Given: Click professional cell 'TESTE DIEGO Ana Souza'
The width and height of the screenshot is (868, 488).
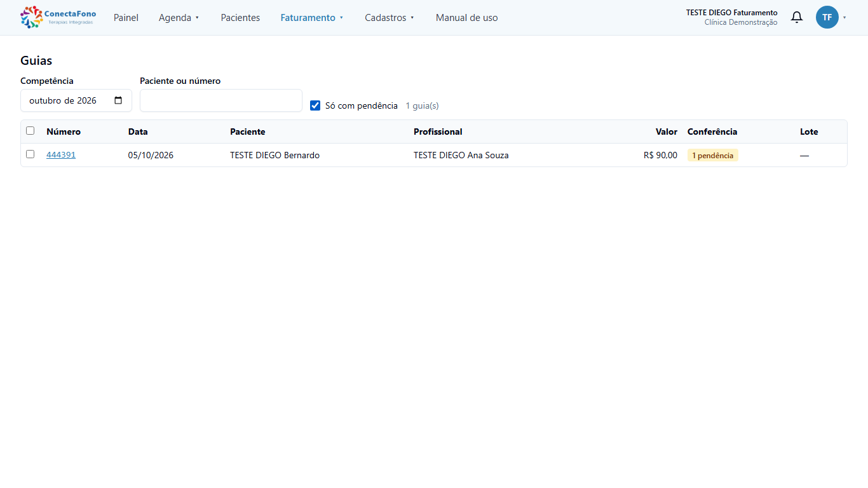Looking at the screenshot, I should coord(461,155).
